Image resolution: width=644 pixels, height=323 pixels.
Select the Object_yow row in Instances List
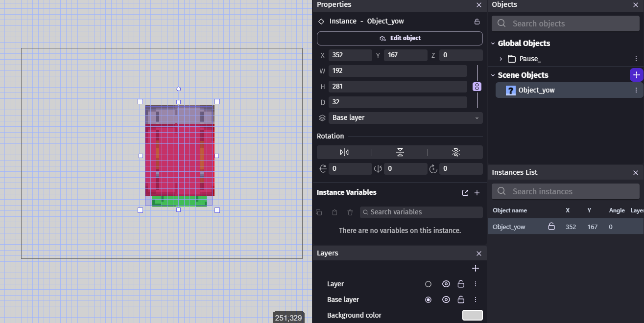point(509,227)
